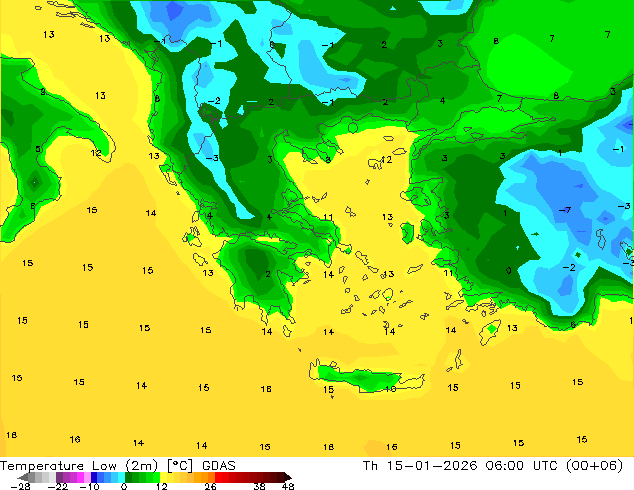
Task: Click the bright red swatch right of 26
Action: coord(218,477)
